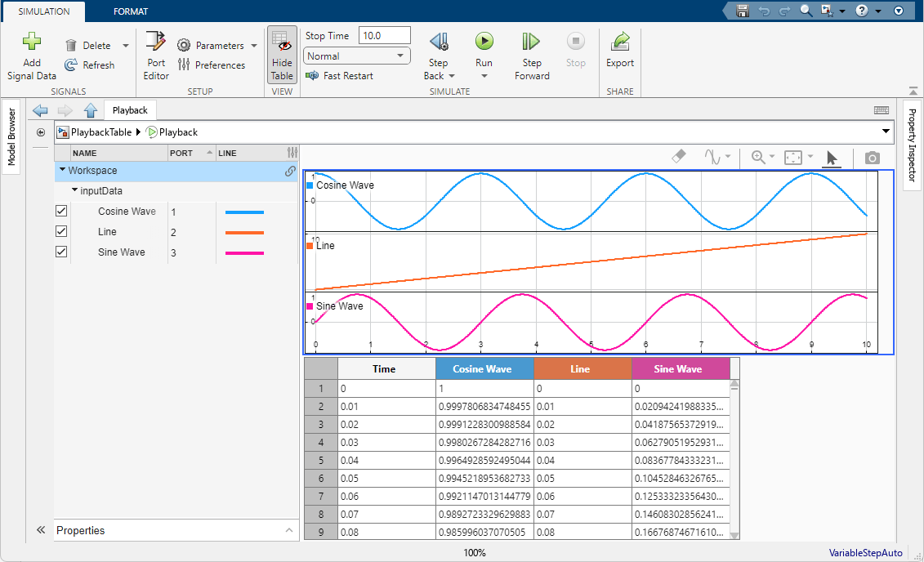Click the search magnifier in title bar

pyautogui.click(x=806, y=11)
